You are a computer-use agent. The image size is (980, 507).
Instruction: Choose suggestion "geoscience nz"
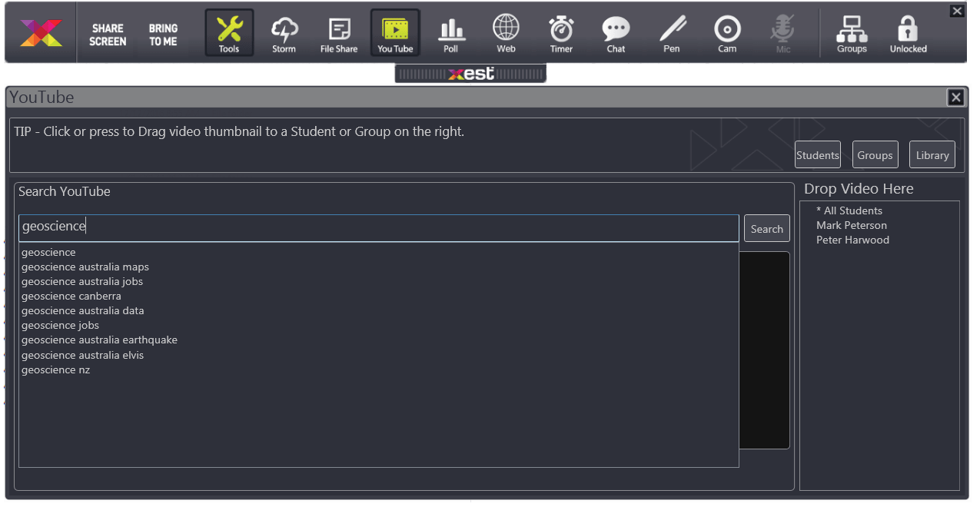click(55, 369)
